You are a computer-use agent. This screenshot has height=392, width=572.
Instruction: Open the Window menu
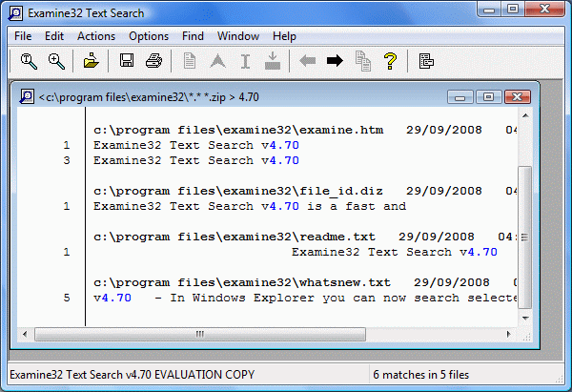237,36
